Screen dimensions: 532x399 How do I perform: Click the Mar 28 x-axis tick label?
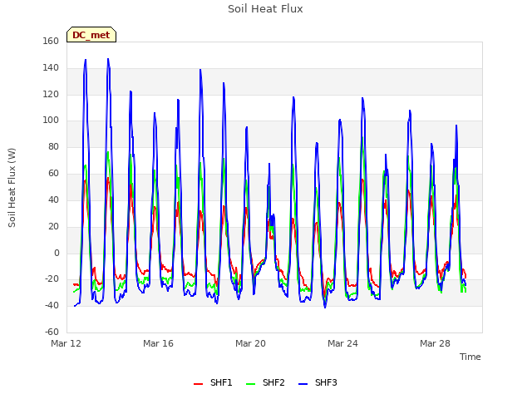coord(435,343)
